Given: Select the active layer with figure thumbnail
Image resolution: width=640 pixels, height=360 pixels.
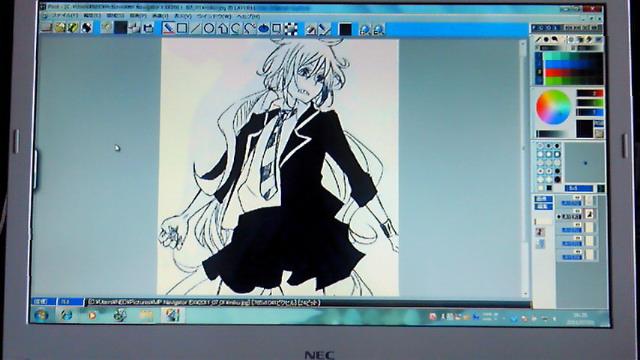Looking at the screenshot, I should pos(576,214).
